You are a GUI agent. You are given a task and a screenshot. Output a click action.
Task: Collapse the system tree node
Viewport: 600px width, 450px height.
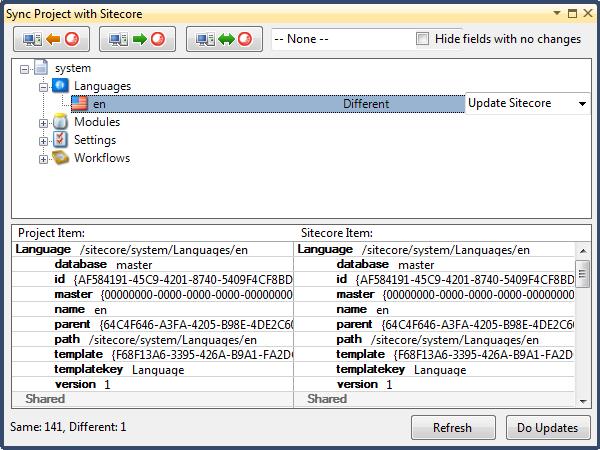click(24, 69)
